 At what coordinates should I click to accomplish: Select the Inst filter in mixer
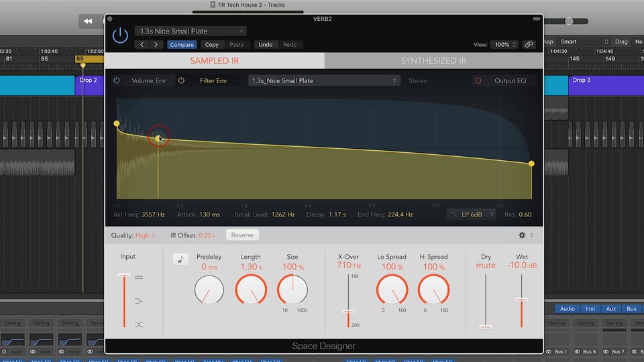click(x=590, y=308)
